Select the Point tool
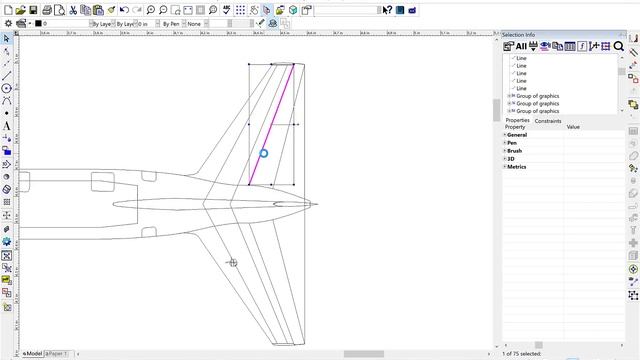Viewport: 640px width, 360px height. 7,113
